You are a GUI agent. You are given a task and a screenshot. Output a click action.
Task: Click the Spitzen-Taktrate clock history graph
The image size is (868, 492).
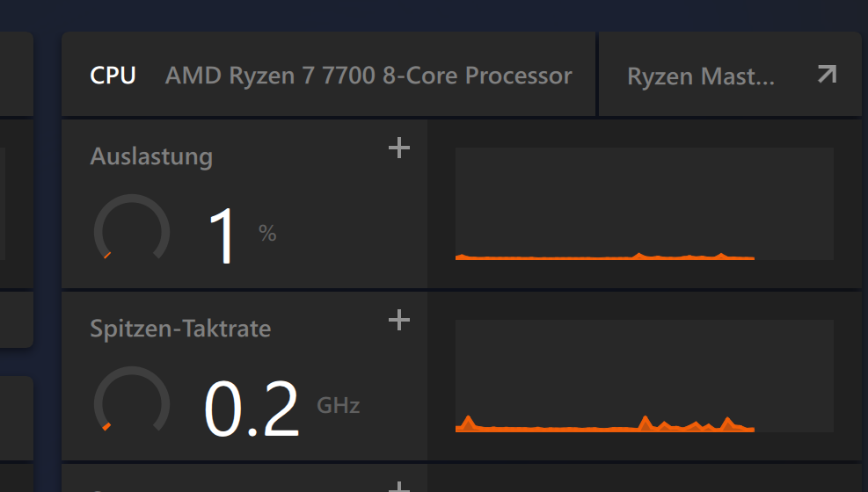[x=645, y=376]
